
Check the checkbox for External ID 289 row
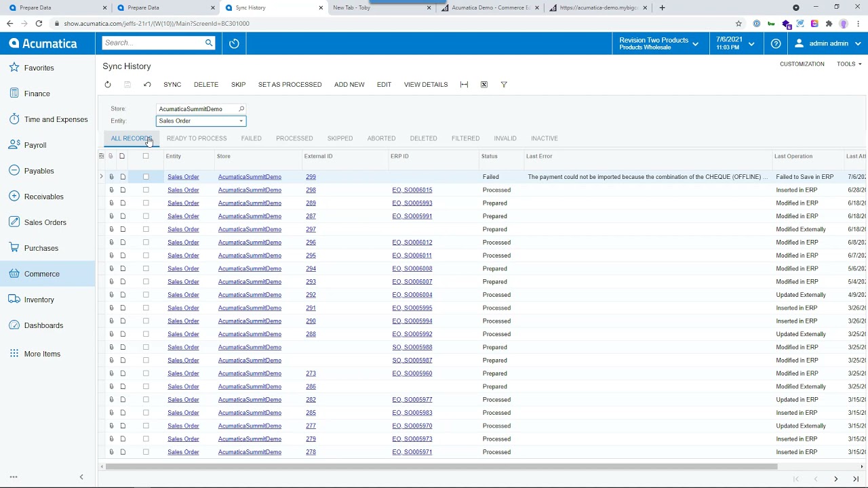coord(146,203)
